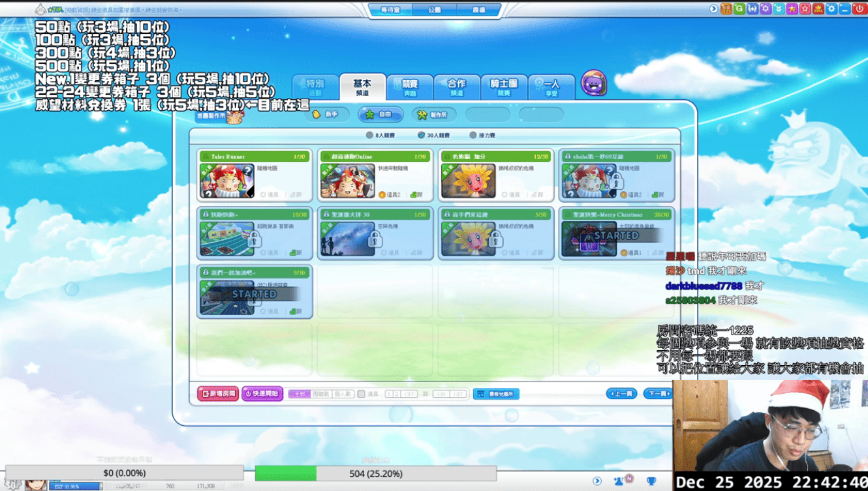868x491 pixels.
Task: Click the 新增房間 create room button
Action: point(218,394)
